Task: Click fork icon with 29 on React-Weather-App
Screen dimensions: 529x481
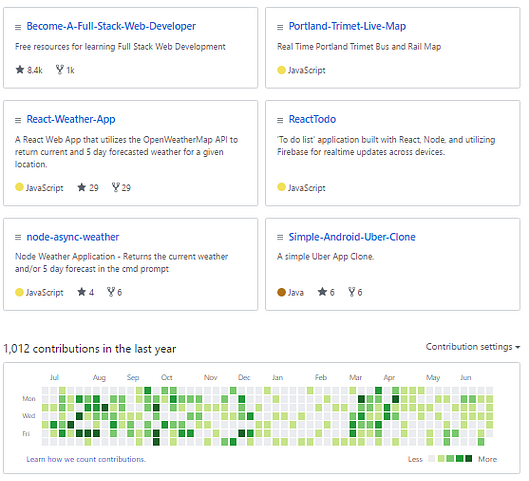Action: point(116,187)
